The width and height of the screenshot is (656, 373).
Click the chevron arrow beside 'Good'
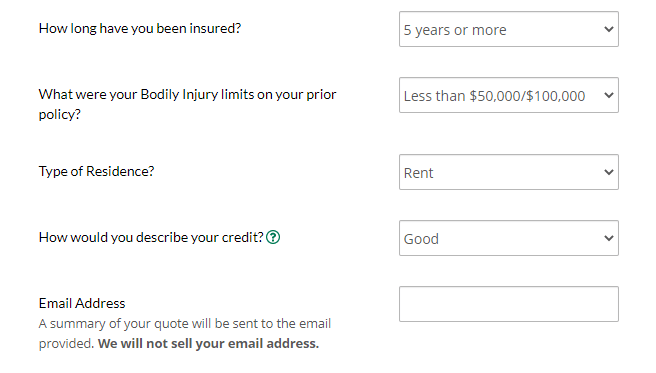(x=609, y=238)
